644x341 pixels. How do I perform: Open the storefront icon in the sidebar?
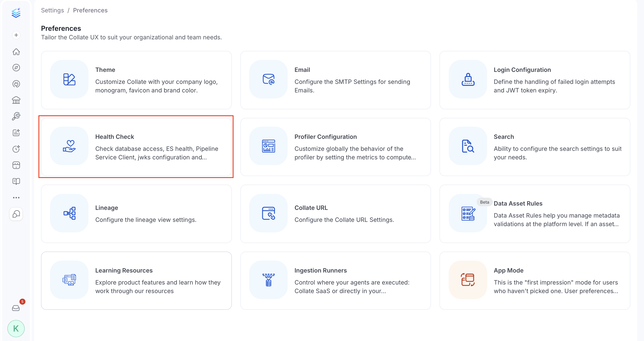point(16,165)
